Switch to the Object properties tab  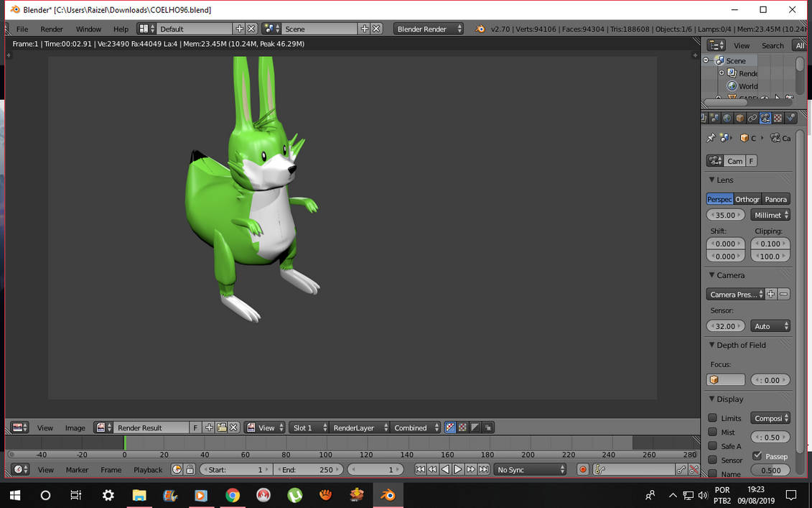(740, 117)
